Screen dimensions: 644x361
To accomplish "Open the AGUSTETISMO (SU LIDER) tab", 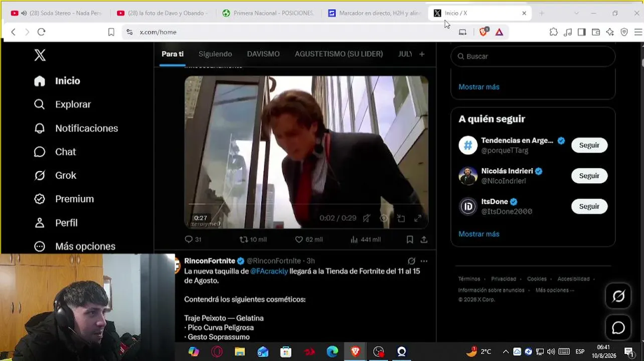I will tap(339, 54).
